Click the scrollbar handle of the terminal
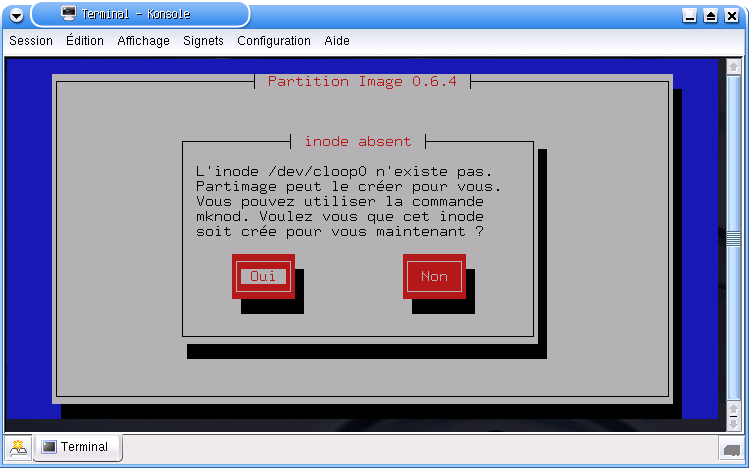 pos(733,239)
